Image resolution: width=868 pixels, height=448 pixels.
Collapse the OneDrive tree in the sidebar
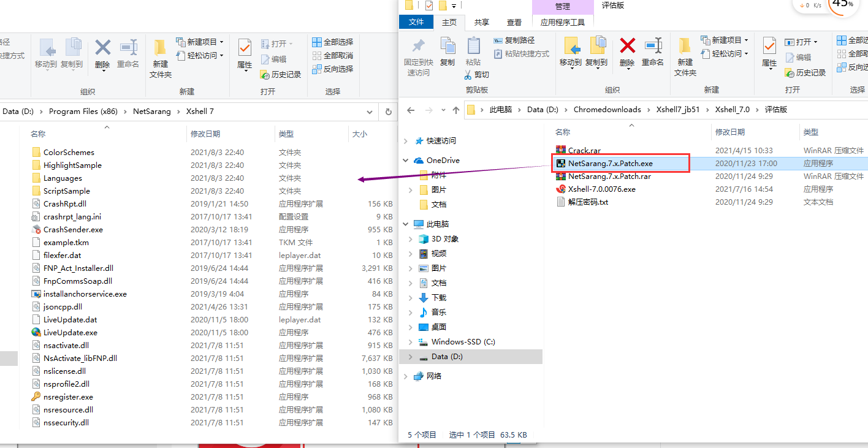(x=405, y=160)
